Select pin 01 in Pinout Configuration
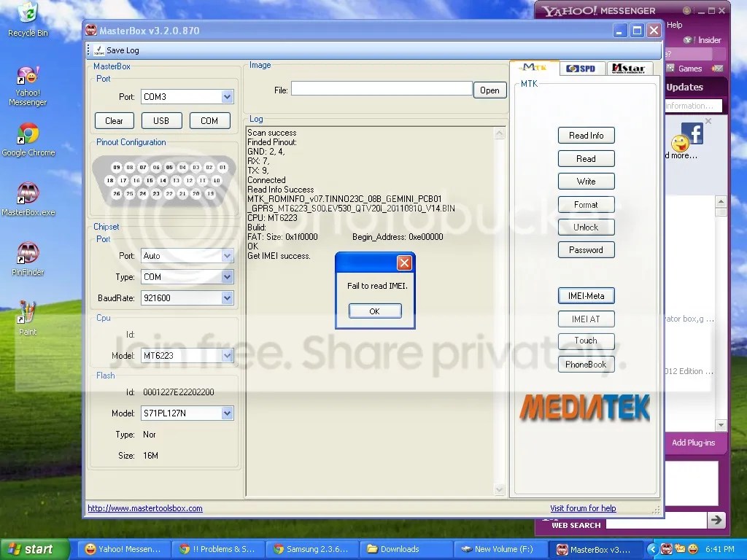The height and width of the screenshot is (560, 747). 222,167
